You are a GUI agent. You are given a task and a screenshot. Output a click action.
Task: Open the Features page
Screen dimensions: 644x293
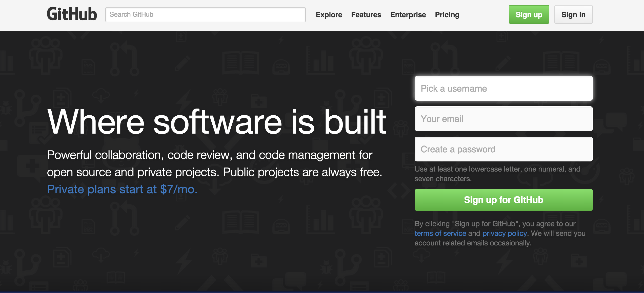click(366, 15)
